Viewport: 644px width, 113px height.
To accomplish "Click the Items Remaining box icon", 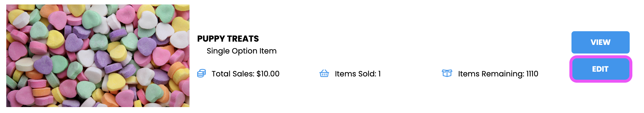I will [447, 73].
